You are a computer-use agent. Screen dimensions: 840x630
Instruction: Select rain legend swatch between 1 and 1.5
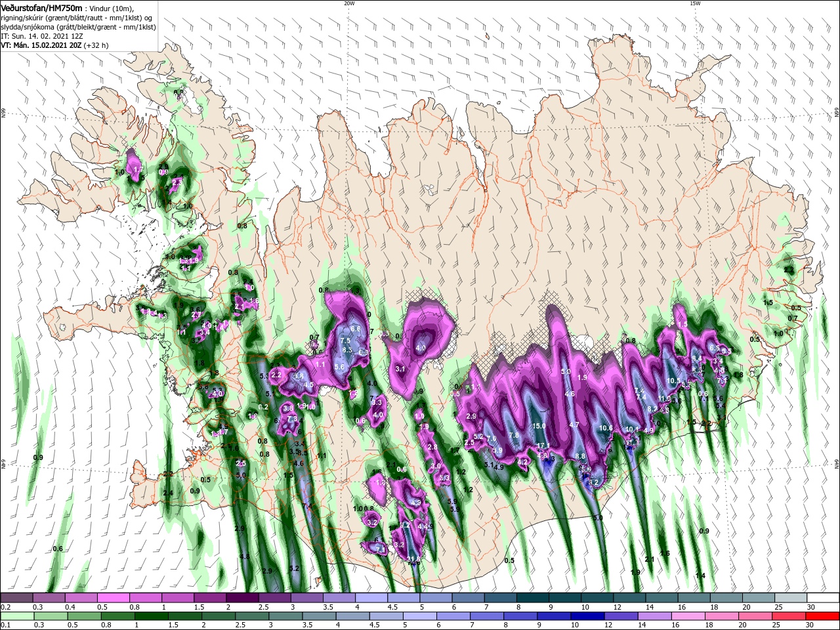pyautogui.click(x=152, y=616)
